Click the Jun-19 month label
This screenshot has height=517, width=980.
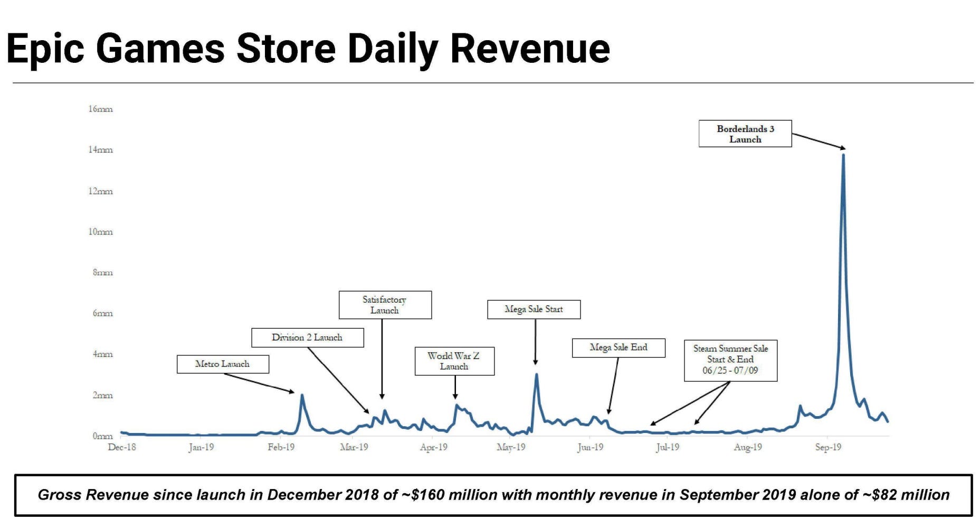tap(591, 446)
